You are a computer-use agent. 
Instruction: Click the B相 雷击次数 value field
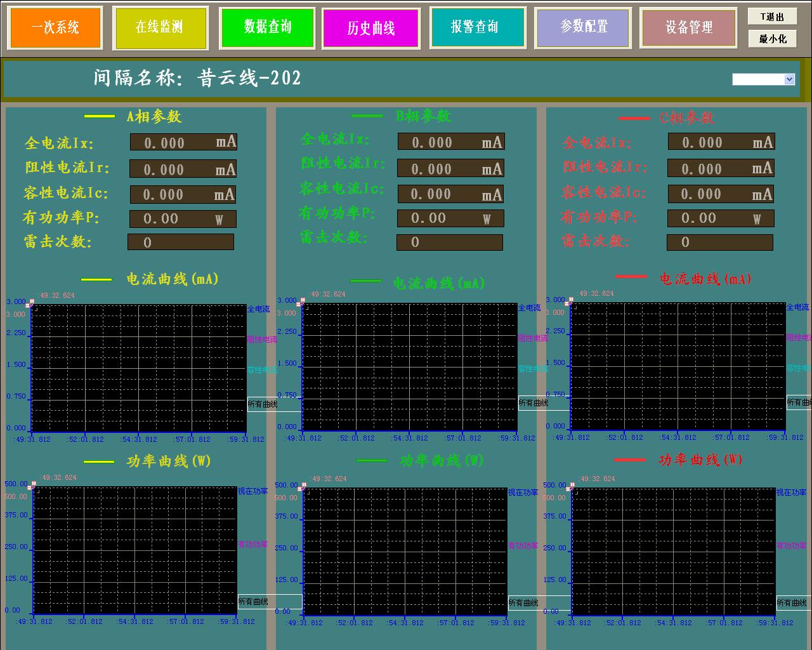(x=449, y=242)
